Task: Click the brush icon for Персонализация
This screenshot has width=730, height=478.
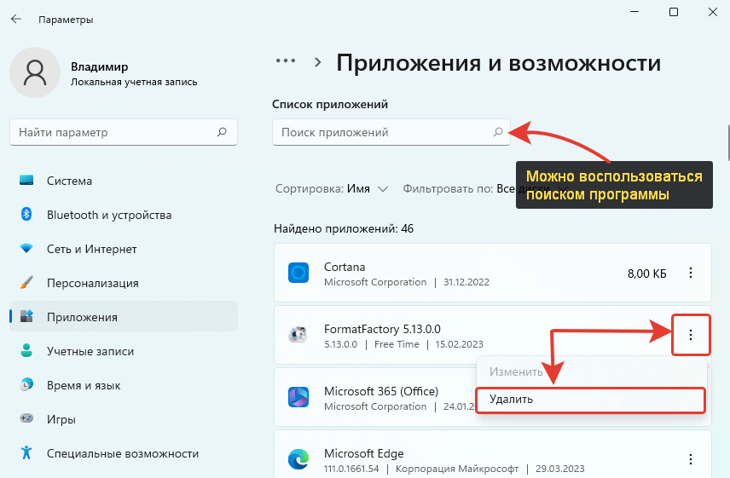Action: pos(27,283)
